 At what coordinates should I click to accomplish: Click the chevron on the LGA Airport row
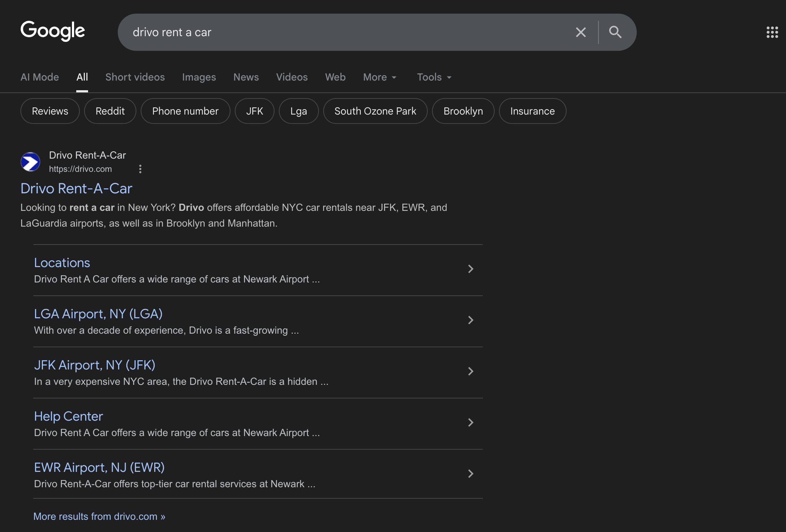(x=471, y=320)
